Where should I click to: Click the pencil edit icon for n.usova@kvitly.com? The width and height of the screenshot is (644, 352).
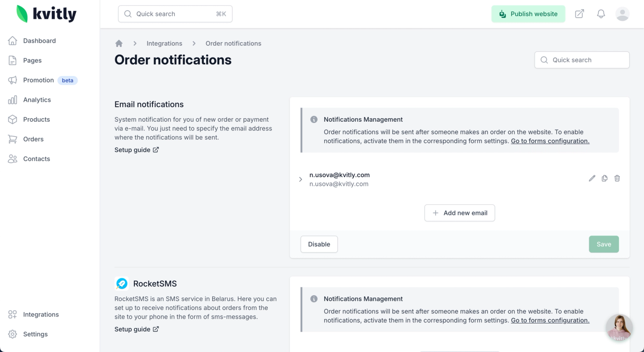[x=592, y=178]
